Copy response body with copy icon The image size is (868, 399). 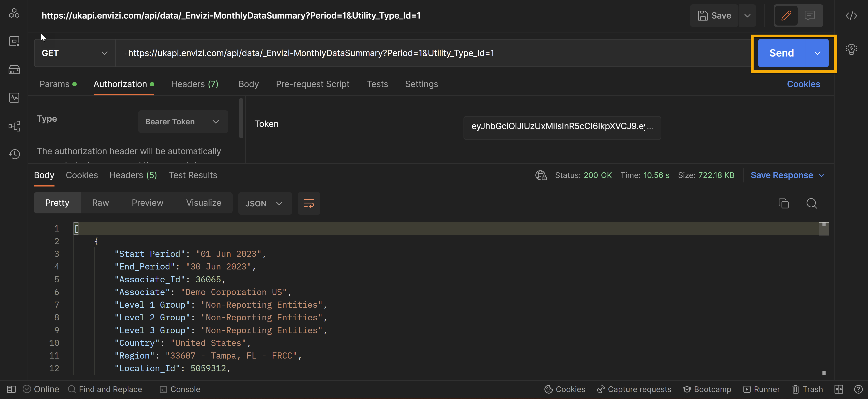tap(783, 203)
